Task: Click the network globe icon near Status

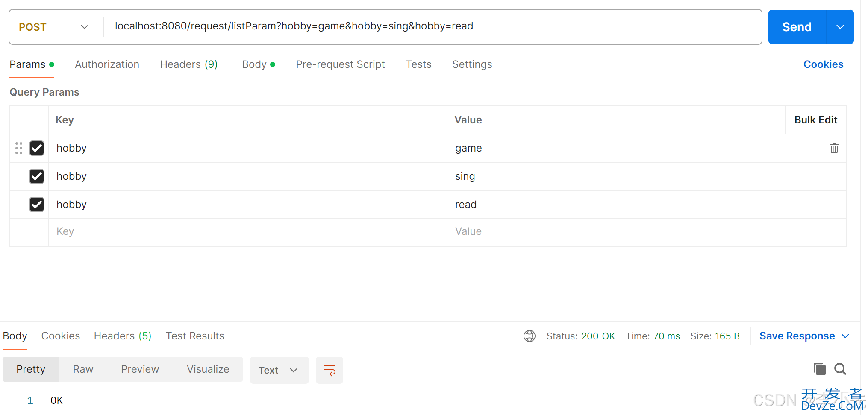Action: click(x=529, y=336)
